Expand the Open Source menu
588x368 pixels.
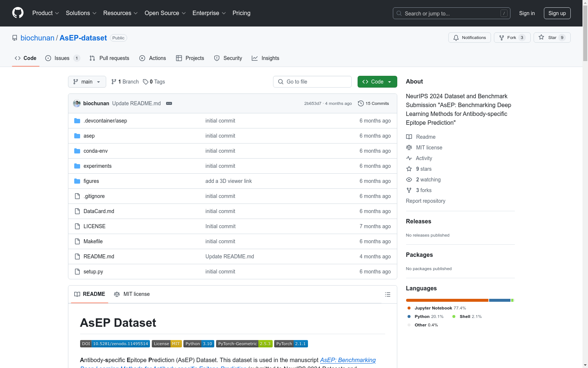click(165, 13)
